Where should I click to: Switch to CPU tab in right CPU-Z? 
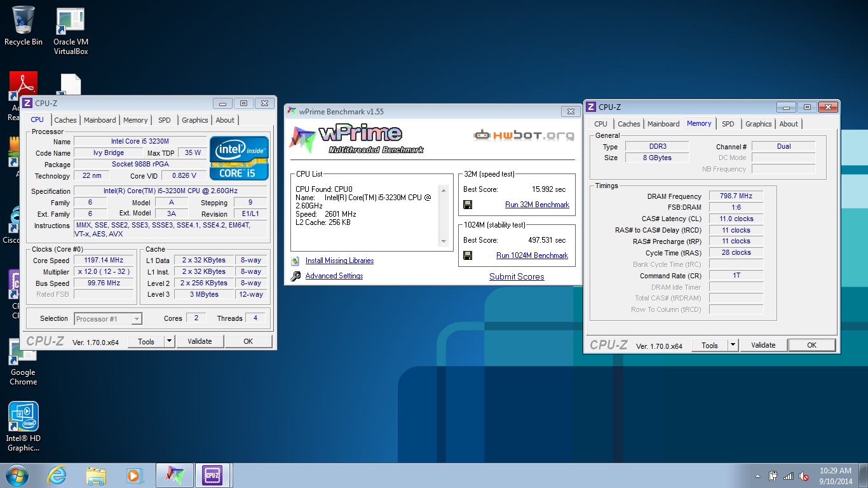pyautogui.click(x=601, y=124)
